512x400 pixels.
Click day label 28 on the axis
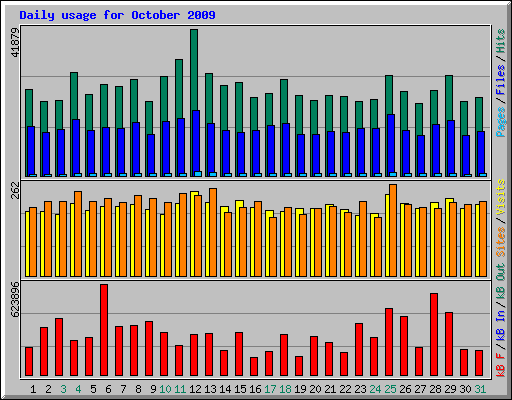tap(435, 389)
